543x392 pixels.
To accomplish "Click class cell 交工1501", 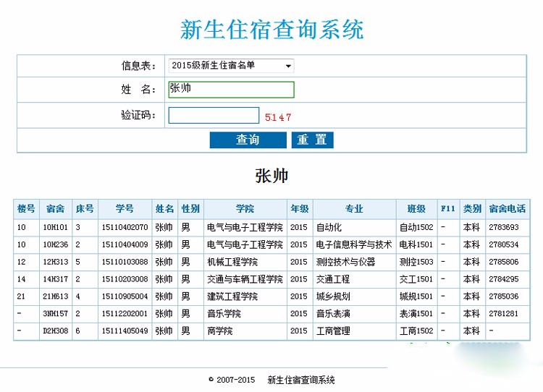I will pyautogui.click(x=416, y=279).
